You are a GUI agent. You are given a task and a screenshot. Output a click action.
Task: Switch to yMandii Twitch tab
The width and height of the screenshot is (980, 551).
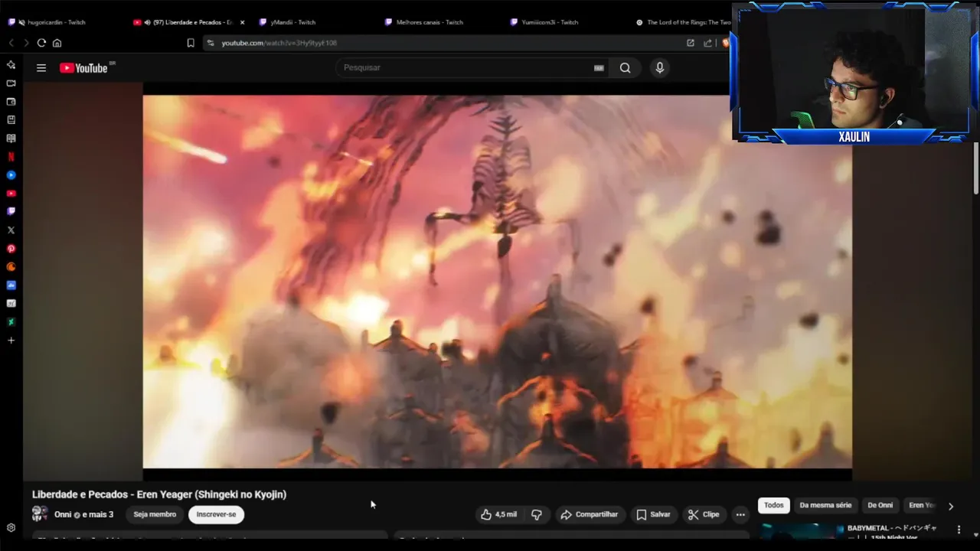pos(293,22)
